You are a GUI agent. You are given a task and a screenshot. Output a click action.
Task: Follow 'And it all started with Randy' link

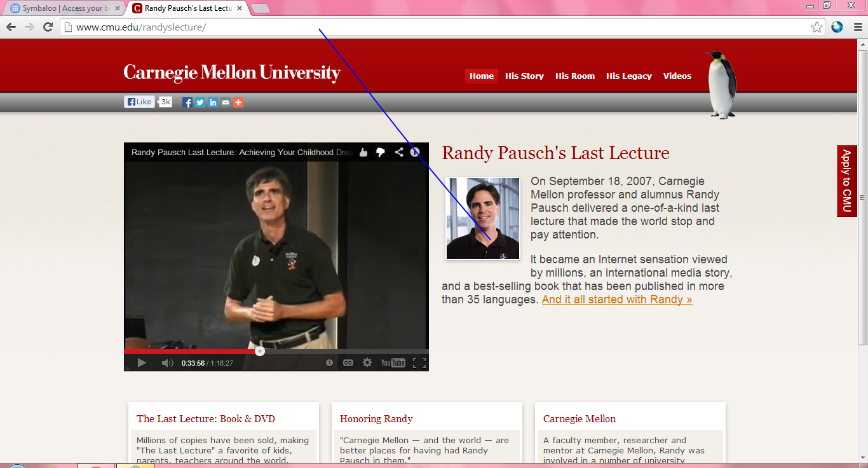(x=617, y=299)
